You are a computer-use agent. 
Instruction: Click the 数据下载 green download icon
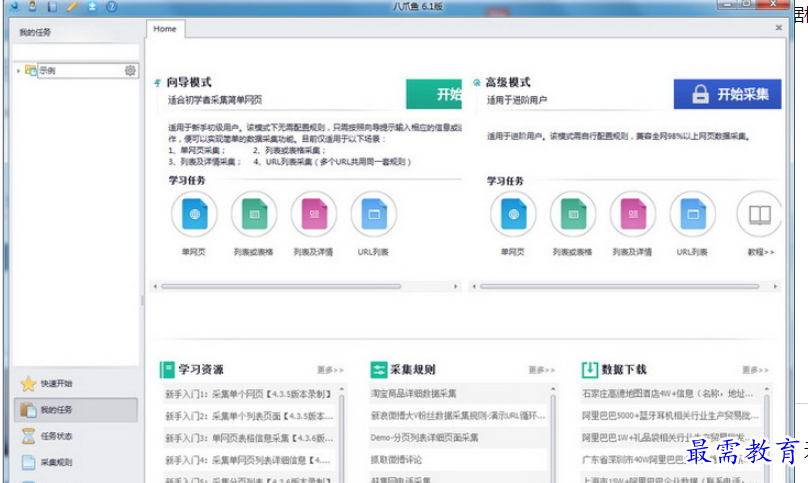pos(590,370)
